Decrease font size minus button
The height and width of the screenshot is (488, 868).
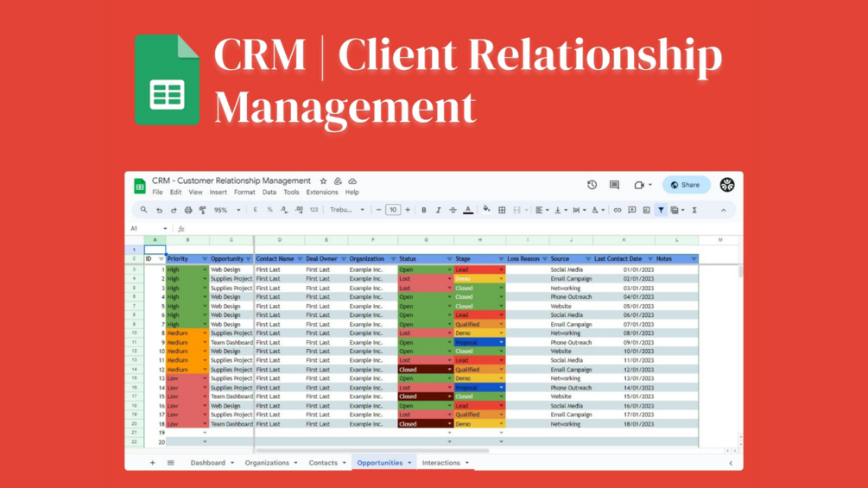point(378,210)
